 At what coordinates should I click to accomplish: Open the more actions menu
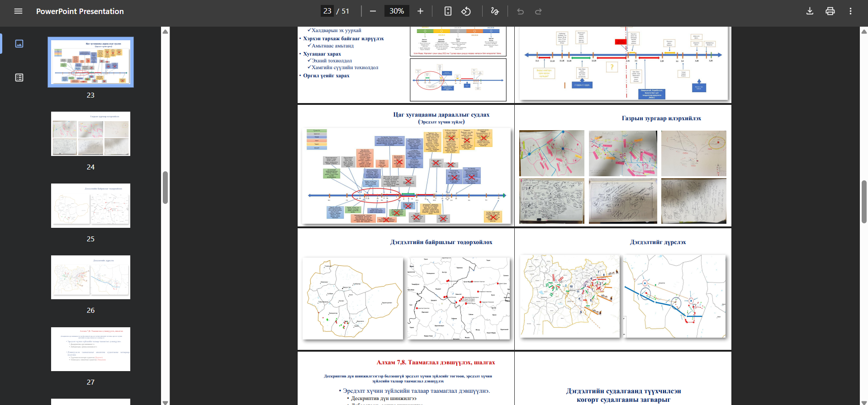pos(850,11)
